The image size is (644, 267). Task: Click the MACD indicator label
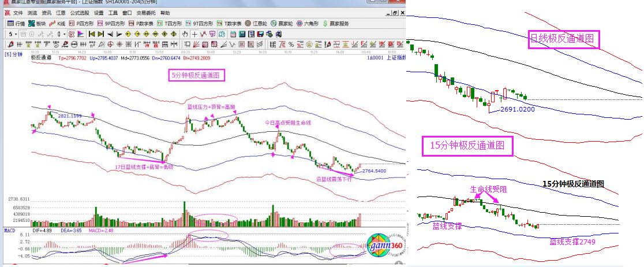[x=9, y=230]
